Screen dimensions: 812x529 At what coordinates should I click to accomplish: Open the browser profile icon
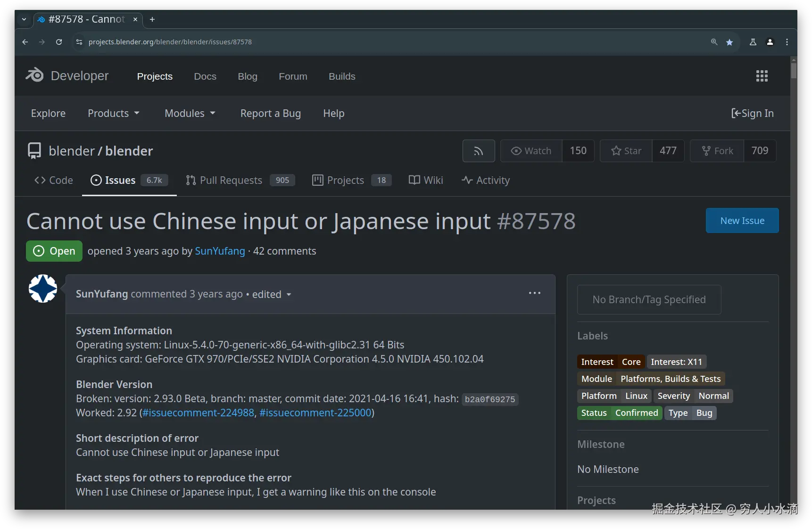pyautogui.click(x=770, y=42)
